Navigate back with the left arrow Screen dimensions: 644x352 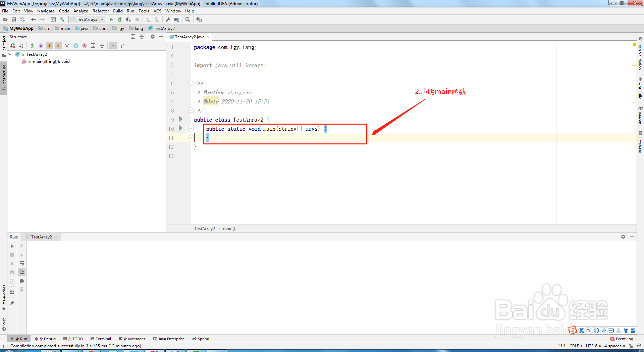(x=33, y=20)
